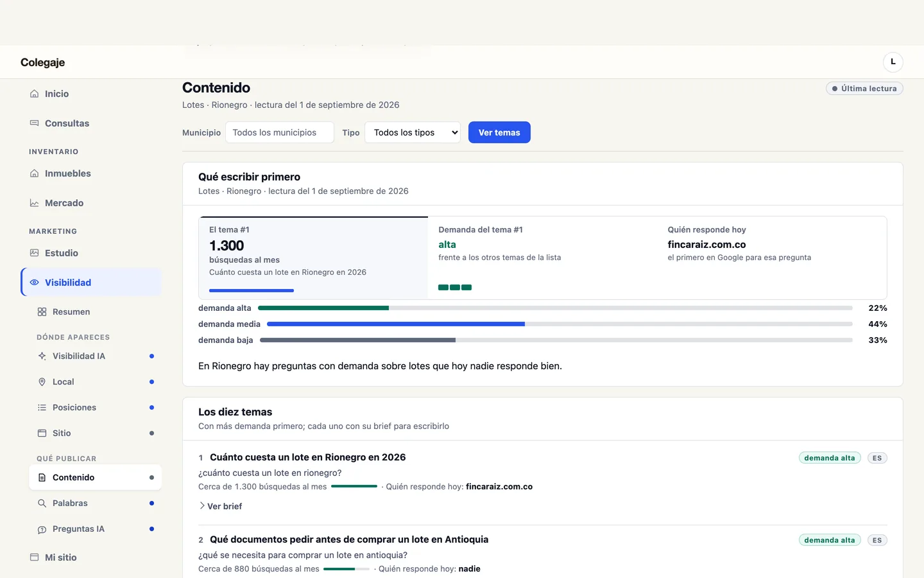Select the Consultas inbox icon

pyautogui.click(x=34, y=123)
